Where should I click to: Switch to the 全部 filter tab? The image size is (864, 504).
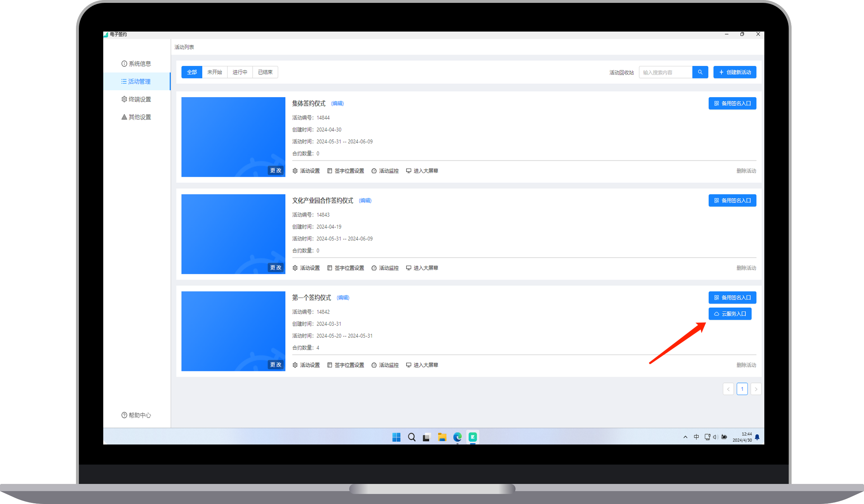point(192,72)
